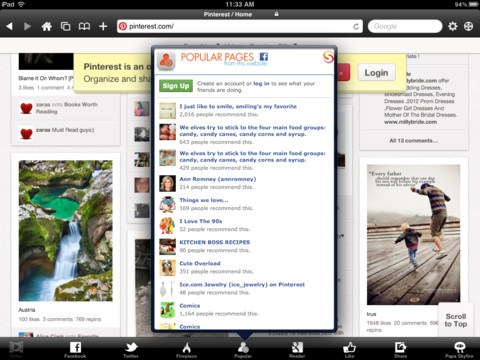Open the Ann Romney (annromney) link

tap(218, 179)
